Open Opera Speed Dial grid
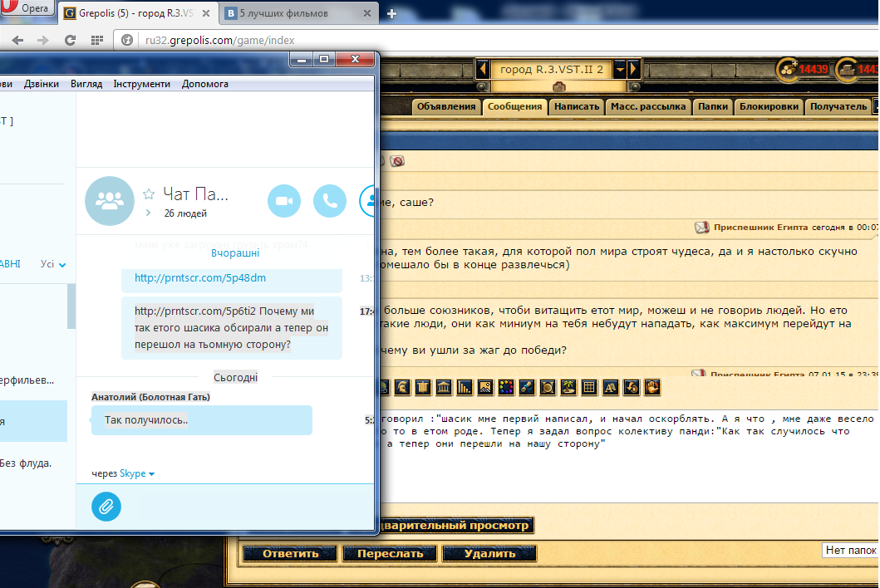 click(x=97, y=41)
